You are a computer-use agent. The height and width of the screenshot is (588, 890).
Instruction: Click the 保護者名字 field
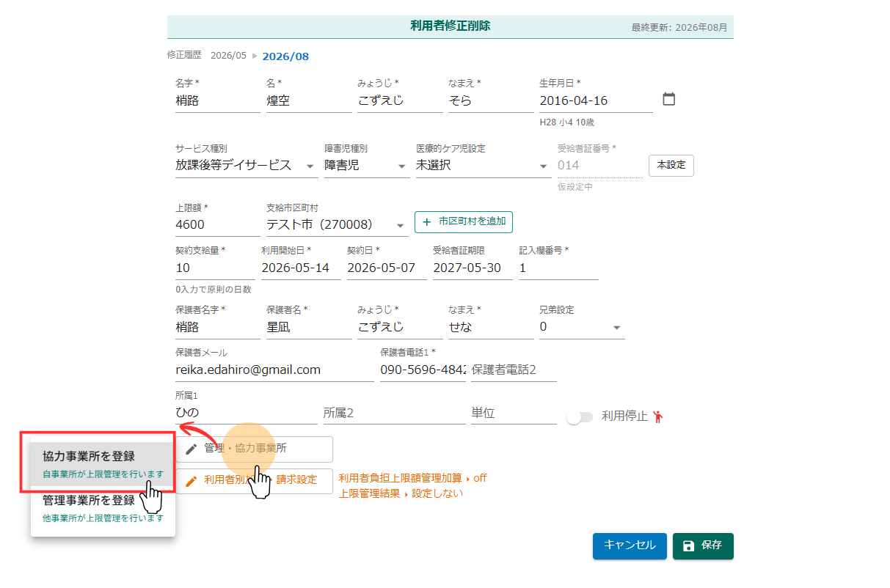[x=218, y=327]
